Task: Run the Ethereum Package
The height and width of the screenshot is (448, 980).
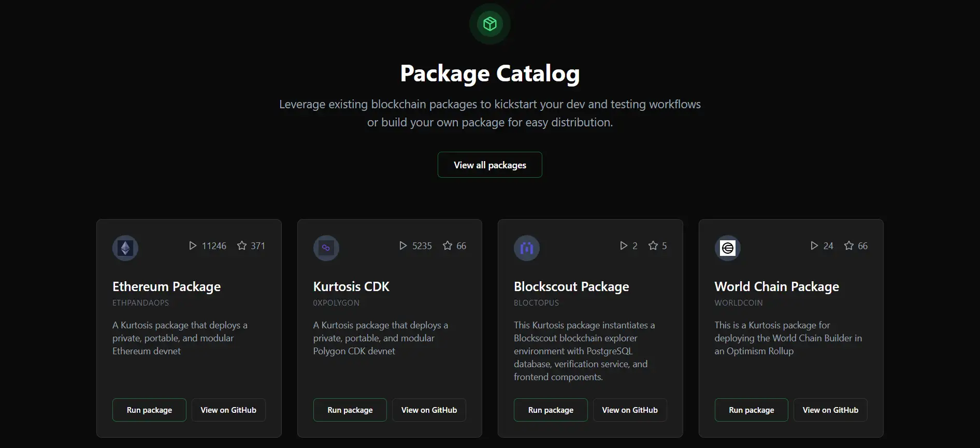Action: pyautogui.click(x=149, y=410)
